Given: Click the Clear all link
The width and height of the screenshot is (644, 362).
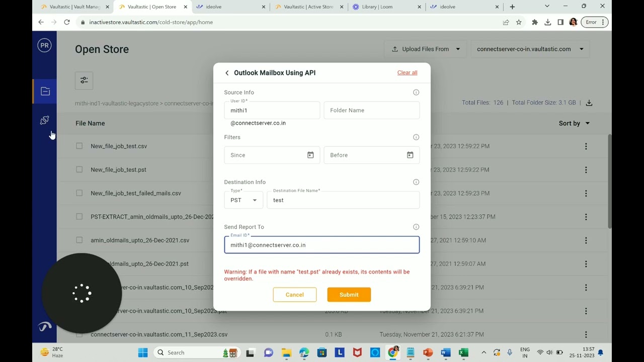Looking at the screenshot, I should 407,72.
